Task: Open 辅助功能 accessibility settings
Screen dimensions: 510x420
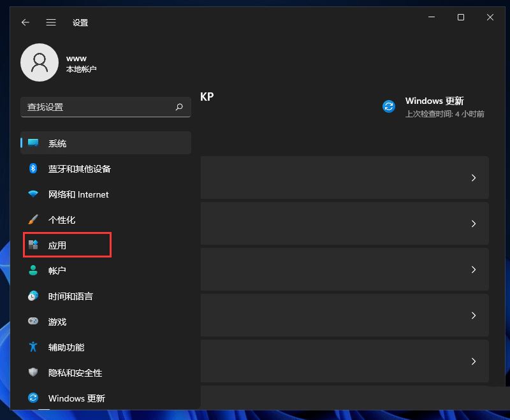Action: click(66, 347)
